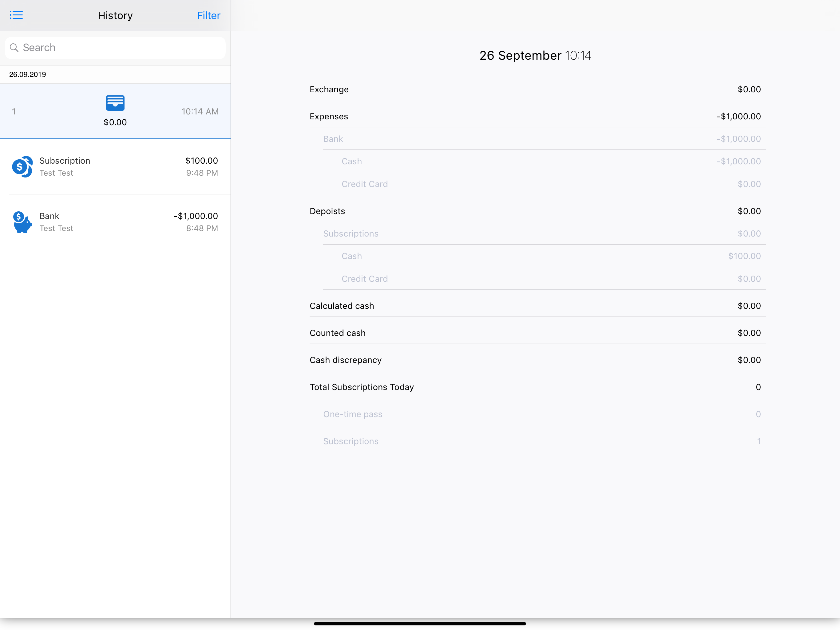
Task: Click Subscriptions sub-row under Depoists
Action: click(544, 233)
